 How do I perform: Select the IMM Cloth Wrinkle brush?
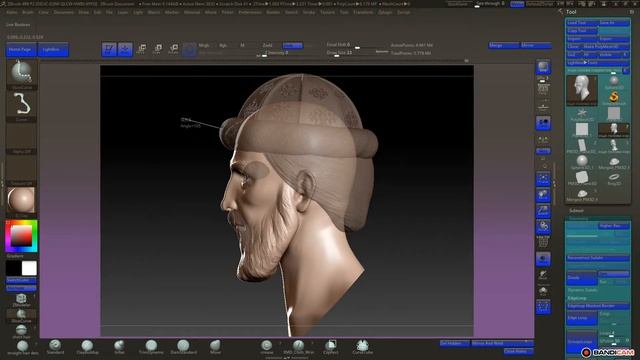point(299,347)
